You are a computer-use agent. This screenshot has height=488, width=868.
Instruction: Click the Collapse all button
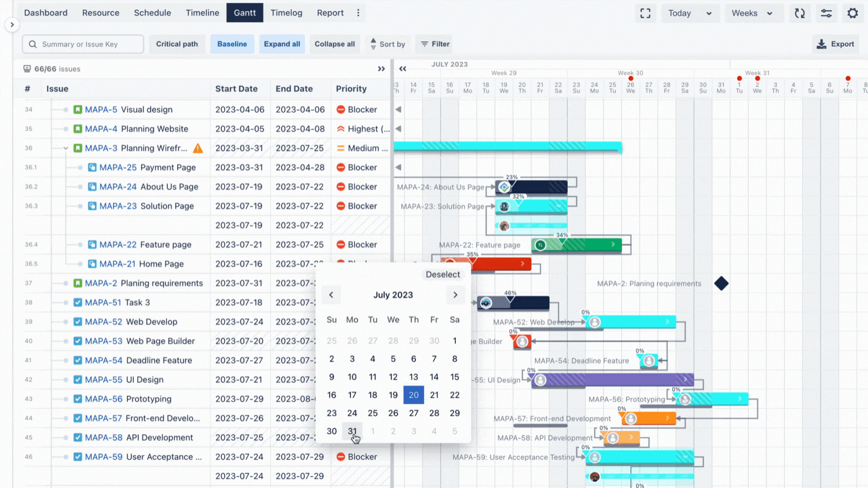pyautogui.click(x=335, y=44)
